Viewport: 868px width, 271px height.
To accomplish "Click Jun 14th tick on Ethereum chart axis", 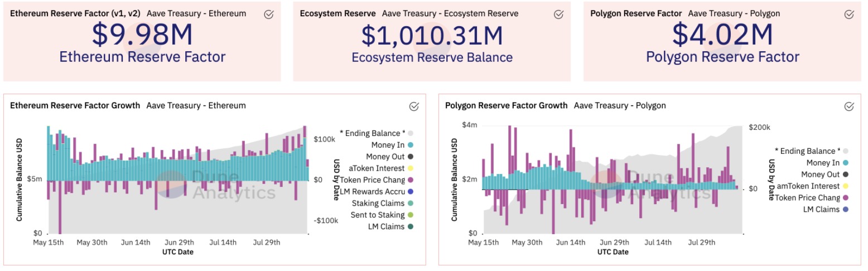I will 135,243.
